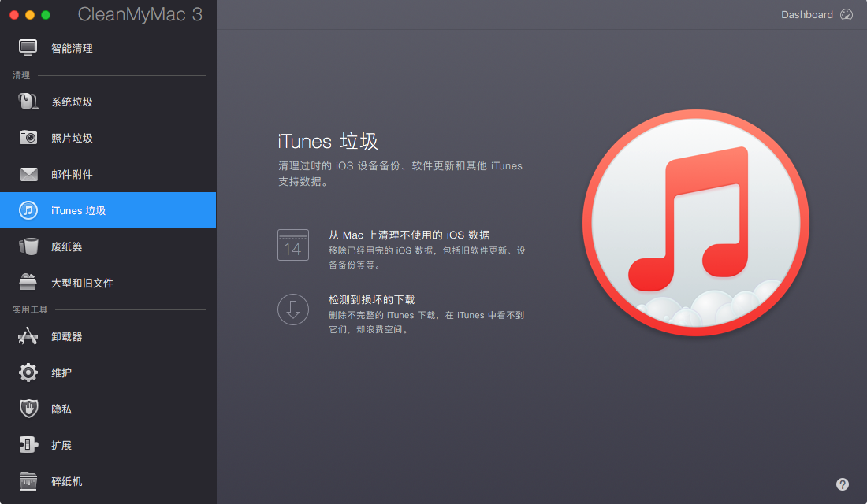Select the iTunes 垃圾 sidebar label
The image size is (867, 504).
pyautogui.click(x=79, y=210)
